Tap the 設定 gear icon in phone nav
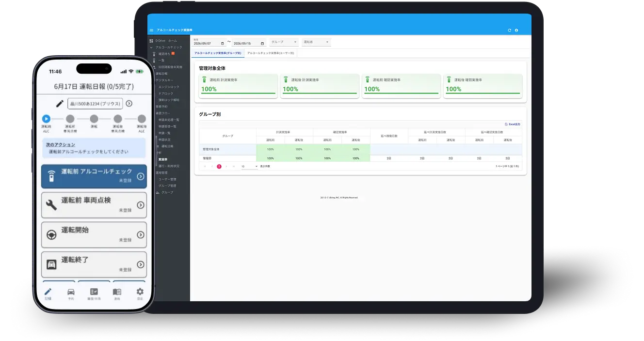 pos(140,292)
